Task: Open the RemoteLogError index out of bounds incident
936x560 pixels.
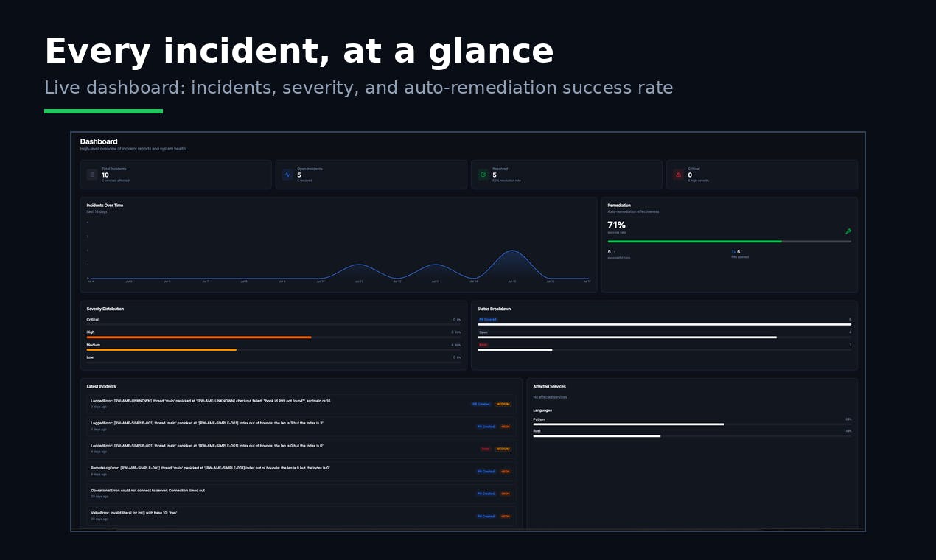Action: (301, 471)
